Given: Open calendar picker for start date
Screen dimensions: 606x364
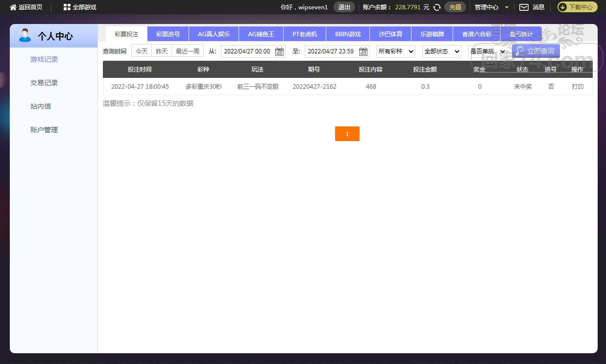Looking at the screenshot, I should tap(279, 51).
